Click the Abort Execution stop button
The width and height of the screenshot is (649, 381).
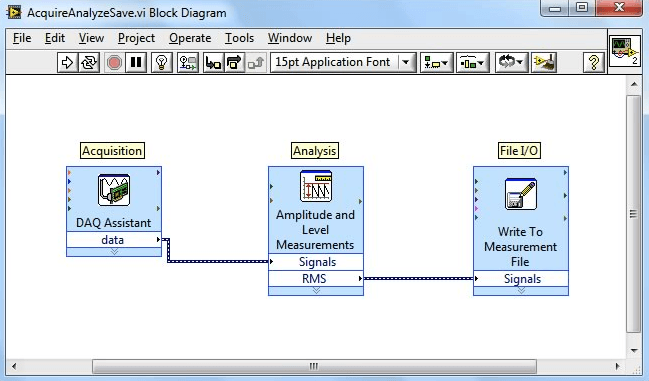click(114, 62)
